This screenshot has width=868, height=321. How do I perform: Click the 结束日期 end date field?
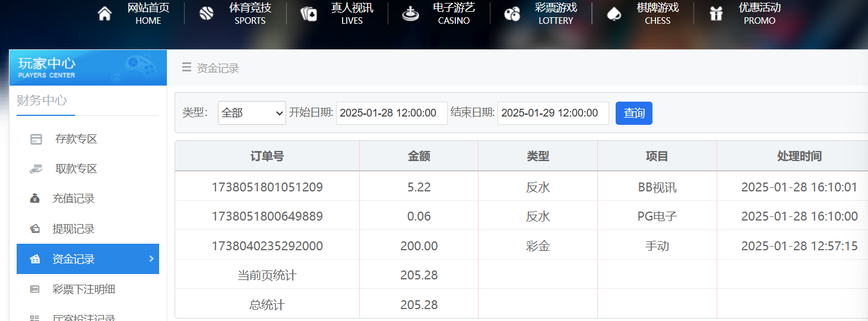point(553,113)
